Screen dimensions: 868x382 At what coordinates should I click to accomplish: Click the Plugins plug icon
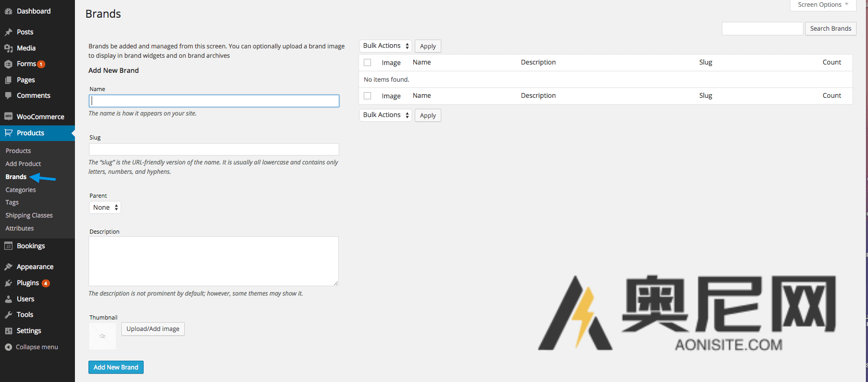tap(8, 283)
